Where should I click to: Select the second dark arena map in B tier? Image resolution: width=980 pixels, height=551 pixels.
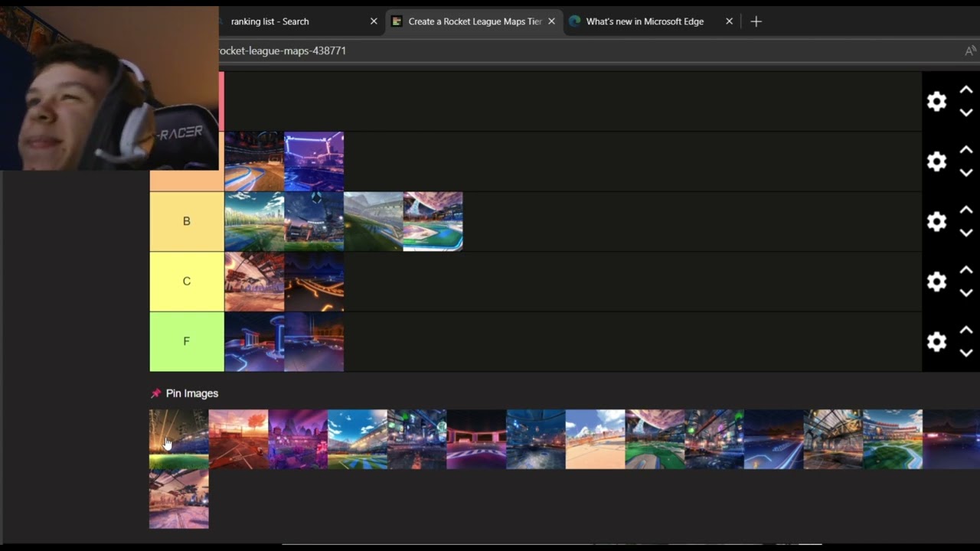[x=314, y=221]
